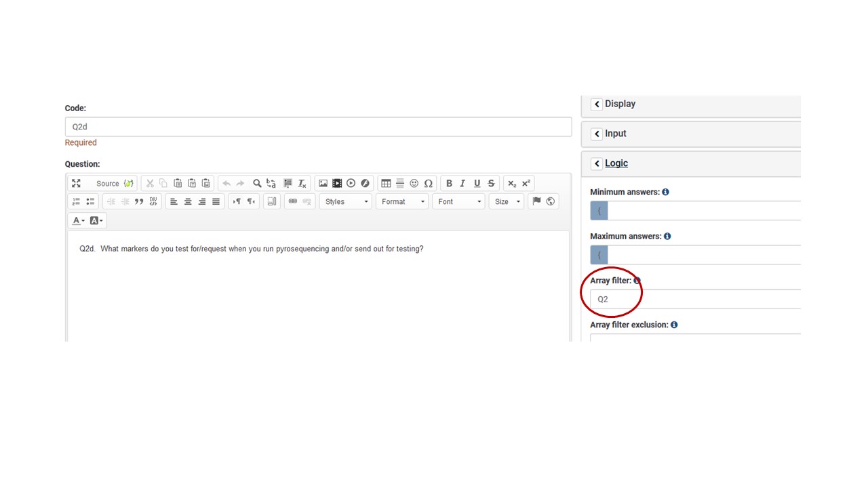Set text direction left-to-right
Image resolution: width=868 pixels, height=488 pixels.
(237, 202)
